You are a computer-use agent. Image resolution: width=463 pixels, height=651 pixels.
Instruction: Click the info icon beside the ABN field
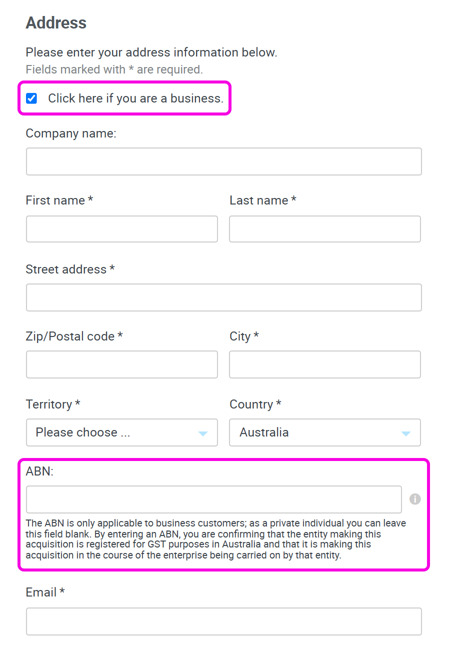414,499
